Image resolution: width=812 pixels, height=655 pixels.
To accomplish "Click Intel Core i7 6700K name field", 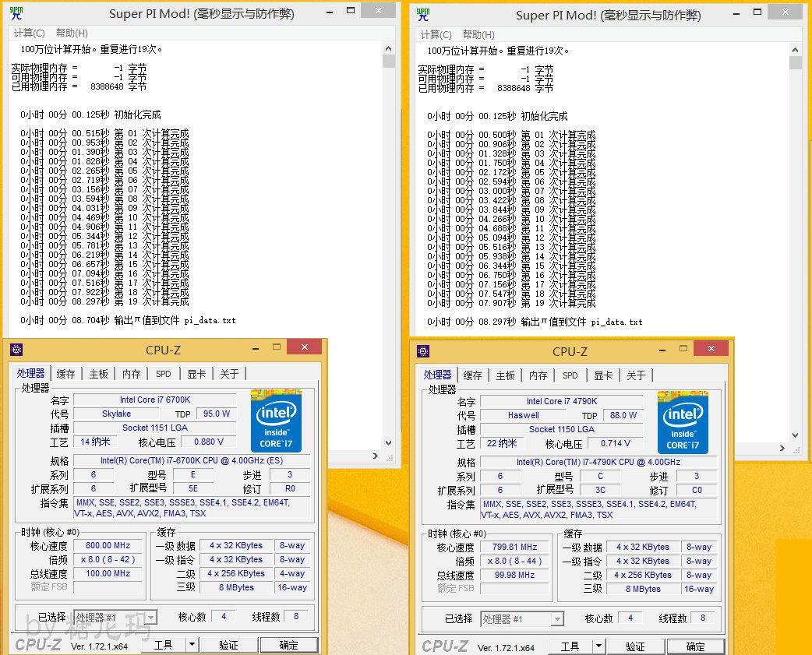I will pos(155,400).
